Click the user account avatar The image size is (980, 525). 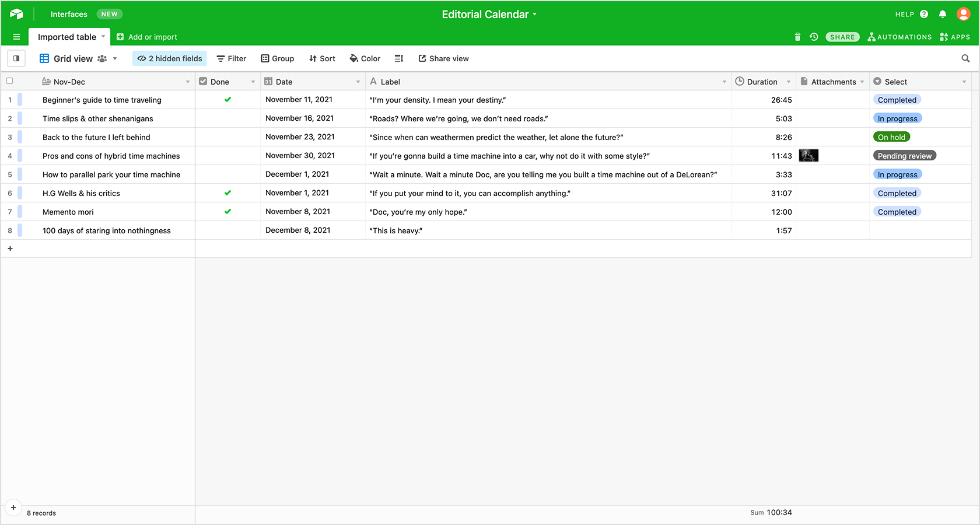tap(963, 14)
